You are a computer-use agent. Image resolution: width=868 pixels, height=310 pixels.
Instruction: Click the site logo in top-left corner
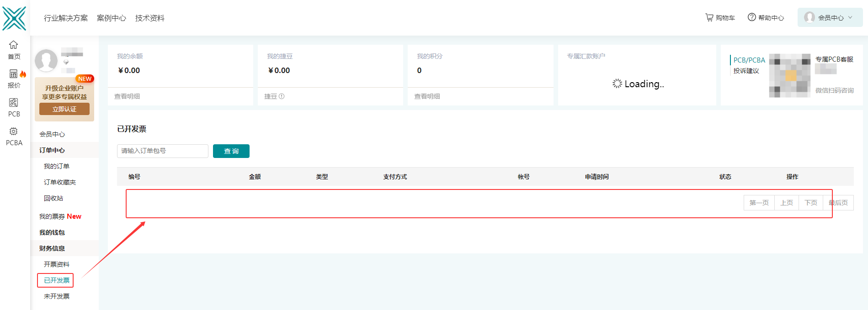(14, 18)
